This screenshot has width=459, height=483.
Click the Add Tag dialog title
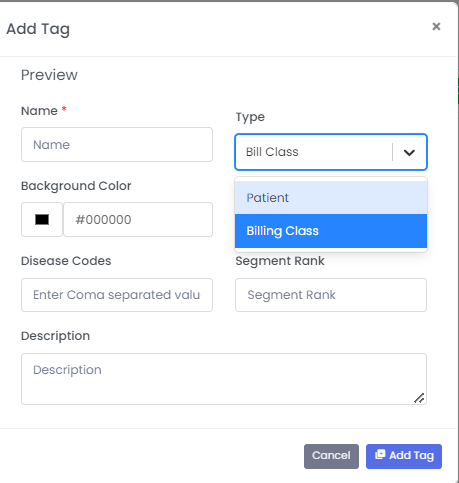click(x=38, y=29)
